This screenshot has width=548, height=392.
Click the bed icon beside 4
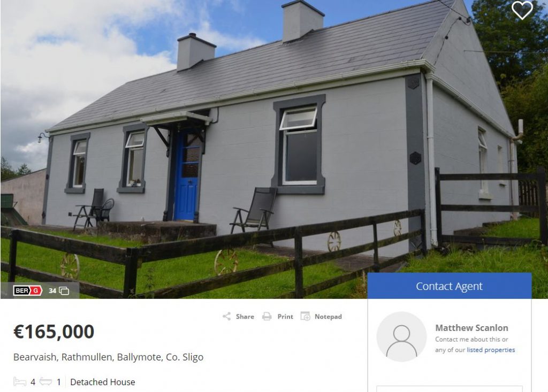pos(20,381)
